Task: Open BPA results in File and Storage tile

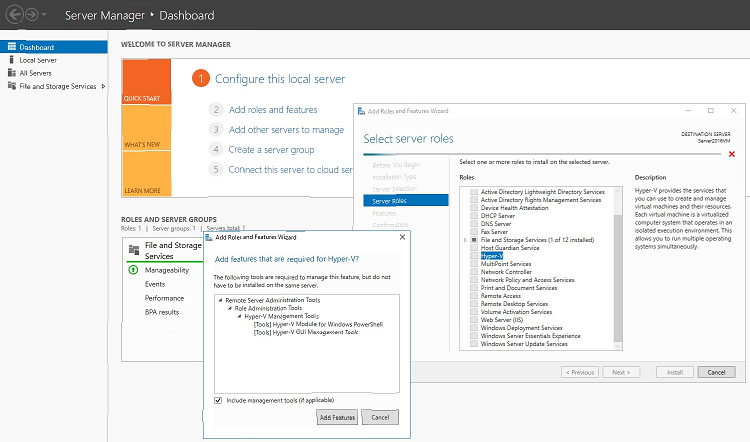Action: (162, 312)
